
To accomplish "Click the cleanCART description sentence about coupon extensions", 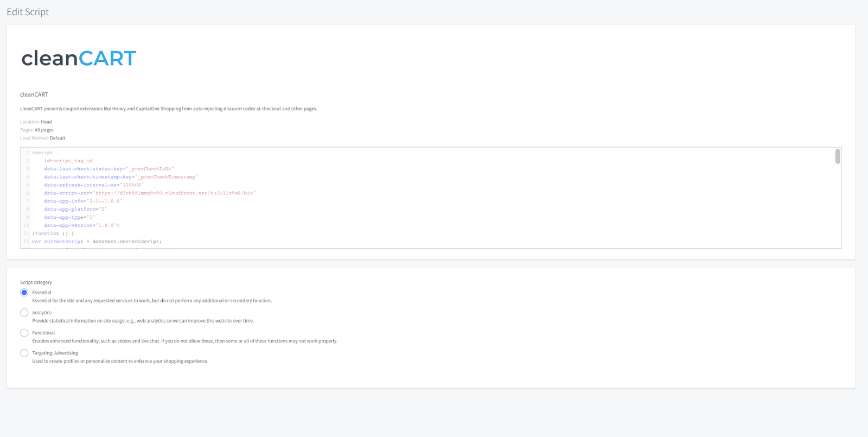I will coord(169,109).
